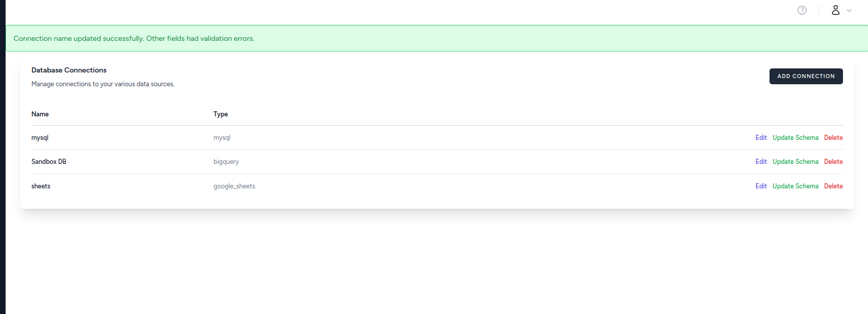Viewport: 868px width, 314px height.
Task: Update Schema for Sandbox DB
Action: click(795, 162)
